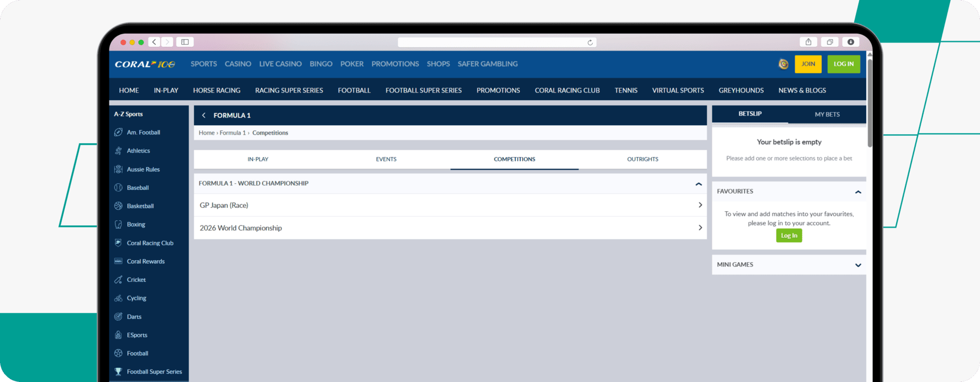Open Bingo in top menu

[321, 64]
